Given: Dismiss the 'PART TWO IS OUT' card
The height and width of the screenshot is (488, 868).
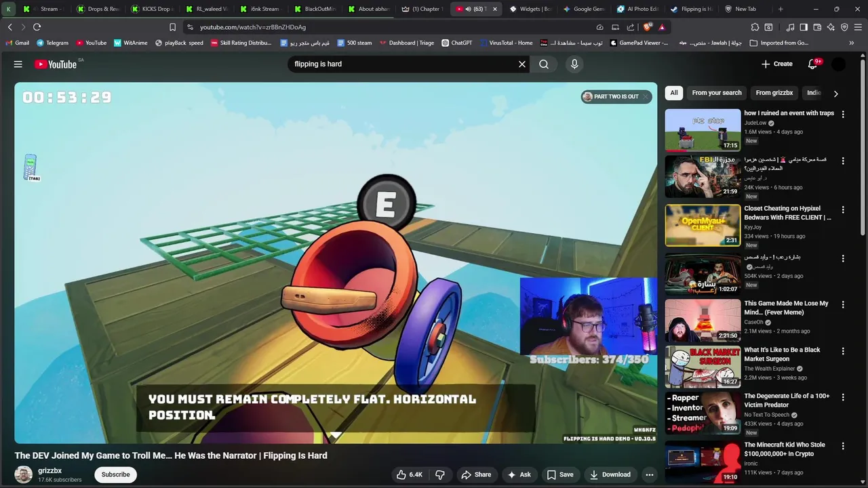Looking at the screenshot, I should [x=646, y=96].
